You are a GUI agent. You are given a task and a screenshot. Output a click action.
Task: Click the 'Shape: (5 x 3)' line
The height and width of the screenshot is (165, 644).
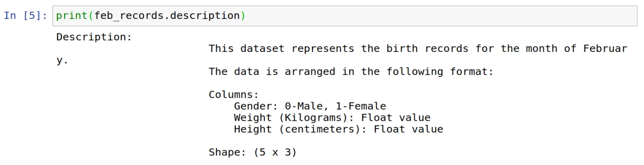coord(253,152)
